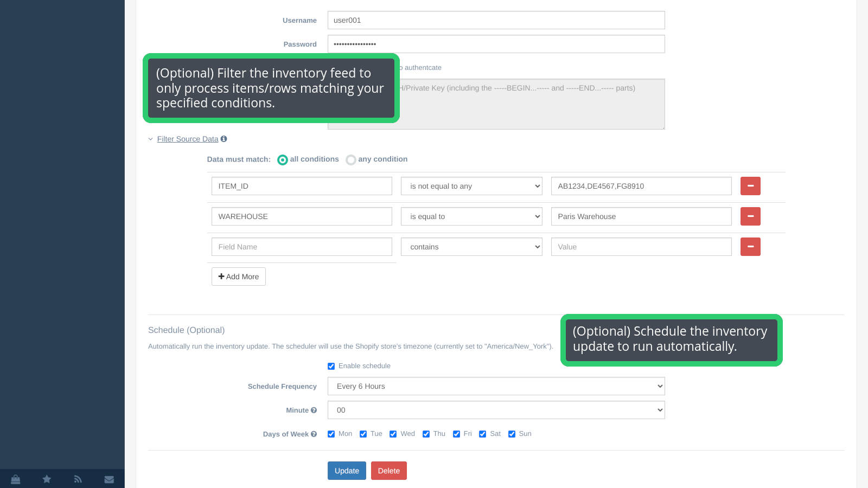The image size is (868, 488).
Task: Open the Schedule Frequency dropdown
Action: coord(495,386)
